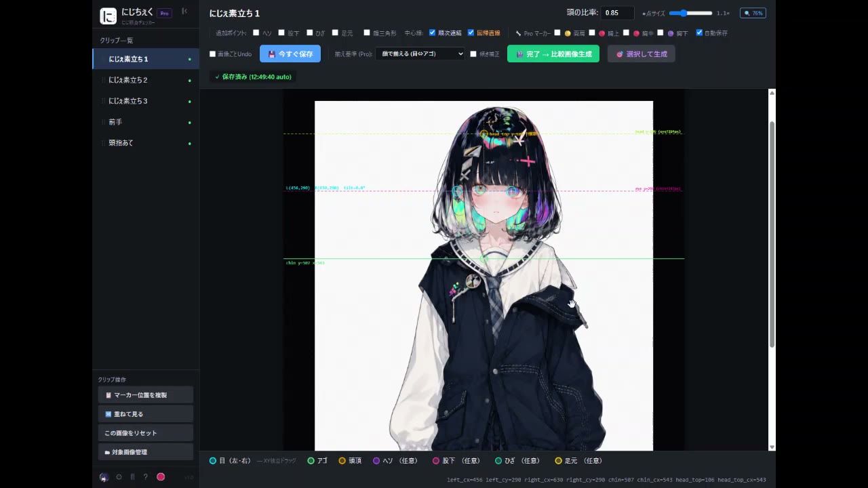The width and height of the screenshot is (868, 488).
Task: Select the 前手 clip
Action: point(146,122)
